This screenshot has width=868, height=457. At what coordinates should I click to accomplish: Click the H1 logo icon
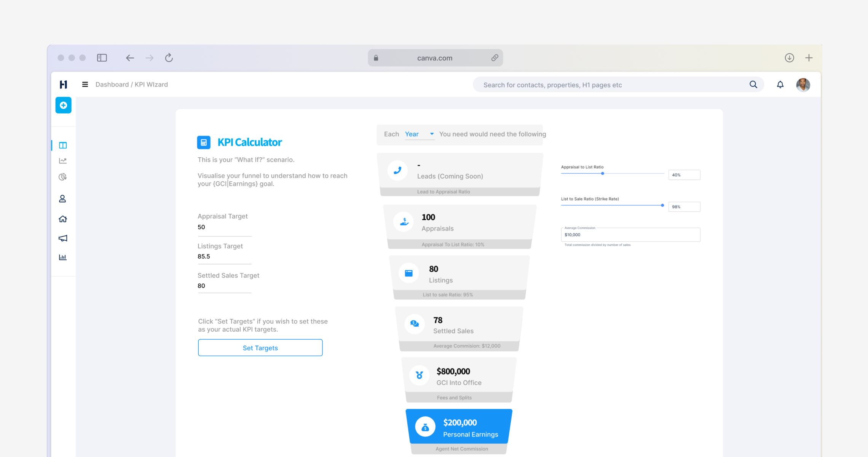pos(63,85)
